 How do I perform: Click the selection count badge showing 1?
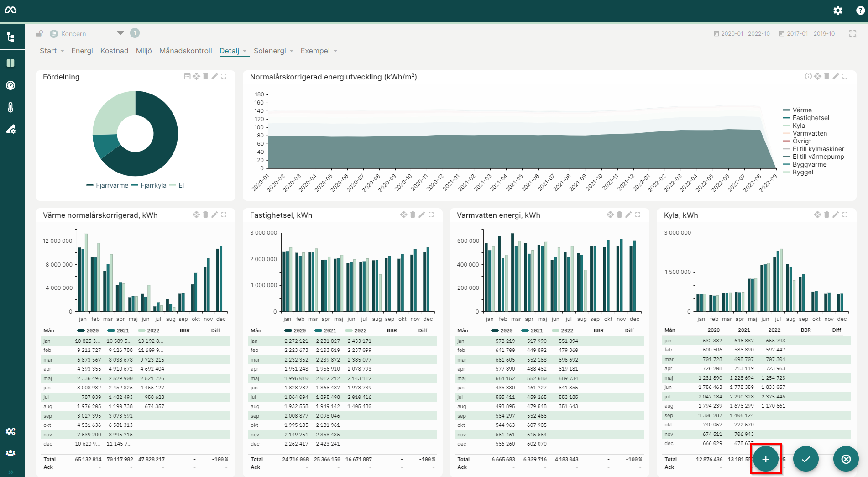pos(135,33)
